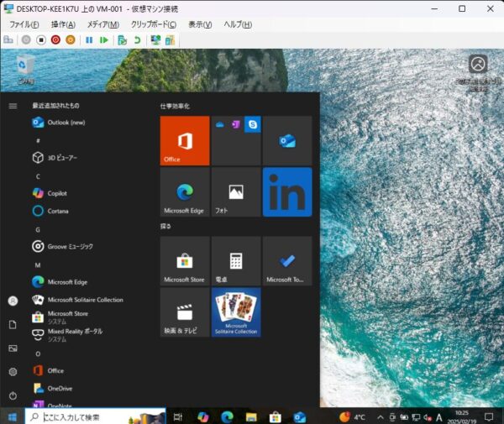
Task: Open the notification center icon
Action: pos(489,417)
